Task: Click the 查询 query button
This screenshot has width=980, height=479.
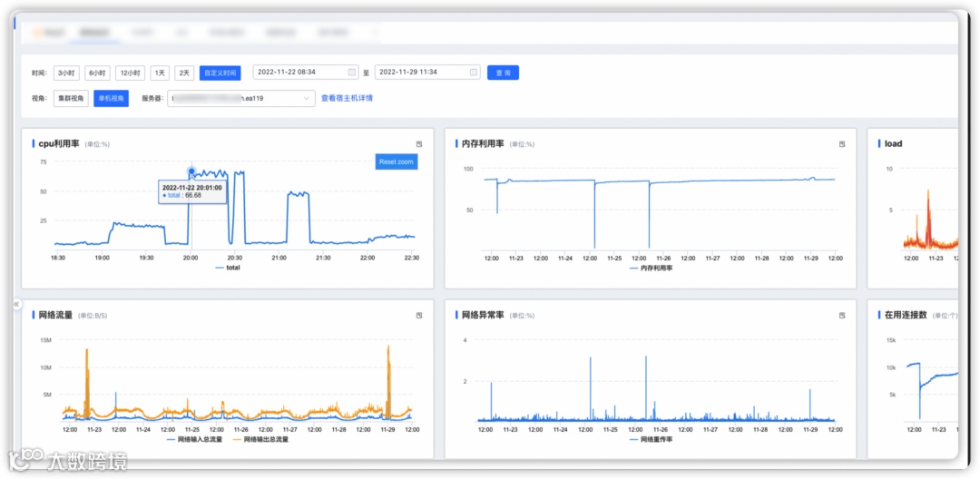Action: pos(503,73)
